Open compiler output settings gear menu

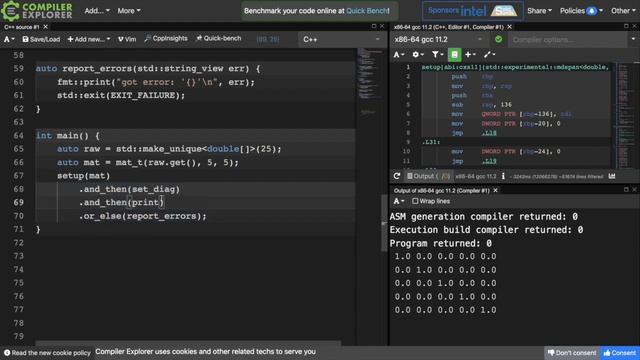pyautogui.click(x=418, y=54)
